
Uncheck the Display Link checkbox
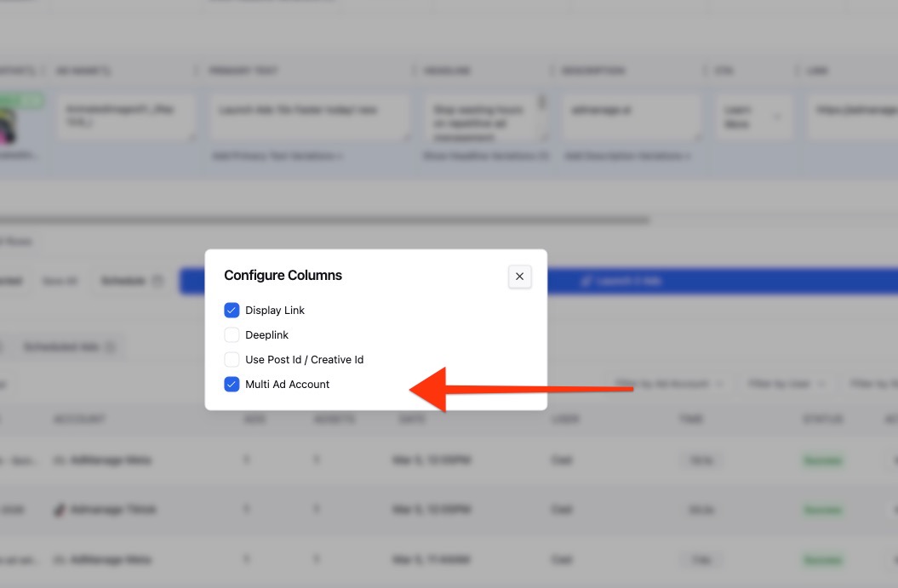tap(232, 311)
